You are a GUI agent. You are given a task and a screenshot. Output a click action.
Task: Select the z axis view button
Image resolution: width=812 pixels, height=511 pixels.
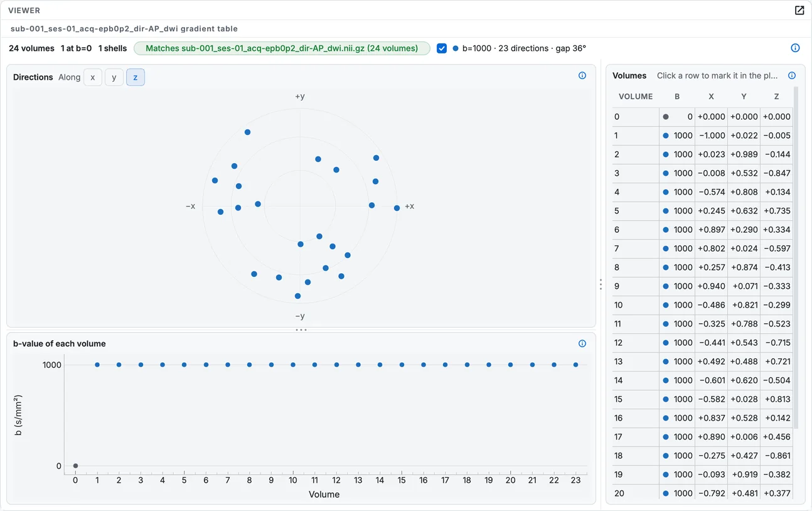click(136, 77)
